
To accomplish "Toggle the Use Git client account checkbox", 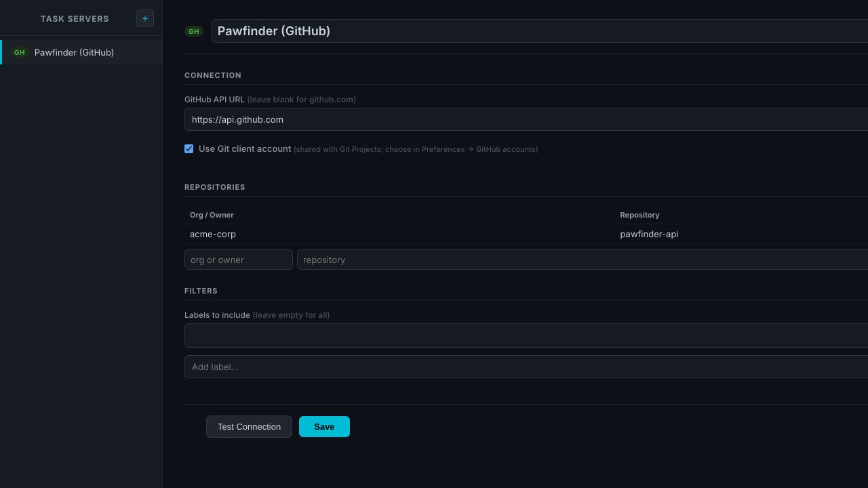I will pos(189,149).
